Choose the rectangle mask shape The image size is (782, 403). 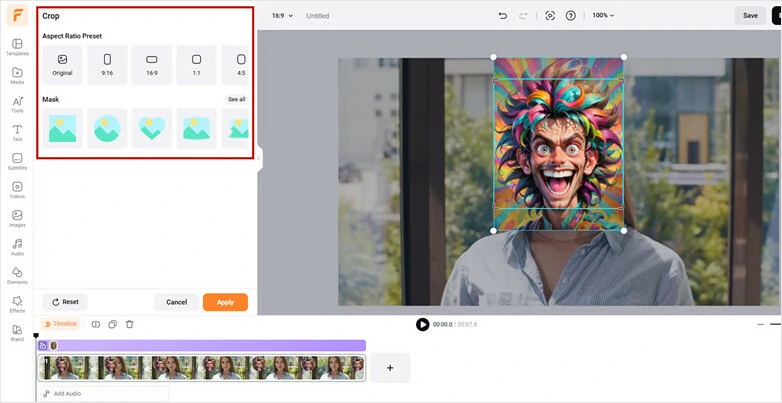pyautogui.click(x=62, y=129)
